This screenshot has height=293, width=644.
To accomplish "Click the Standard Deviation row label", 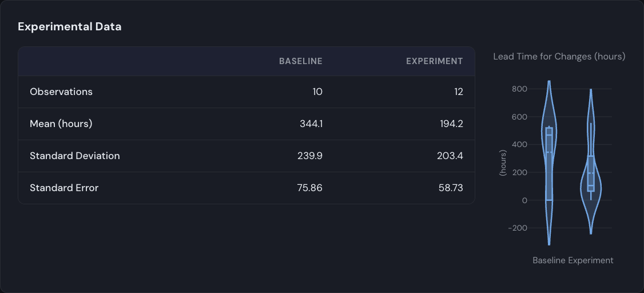I will [x=75, y=156].
